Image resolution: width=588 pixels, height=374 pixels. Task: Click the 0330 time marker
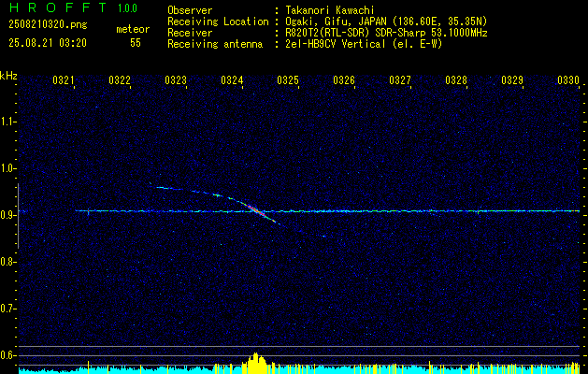pos(568,79)
